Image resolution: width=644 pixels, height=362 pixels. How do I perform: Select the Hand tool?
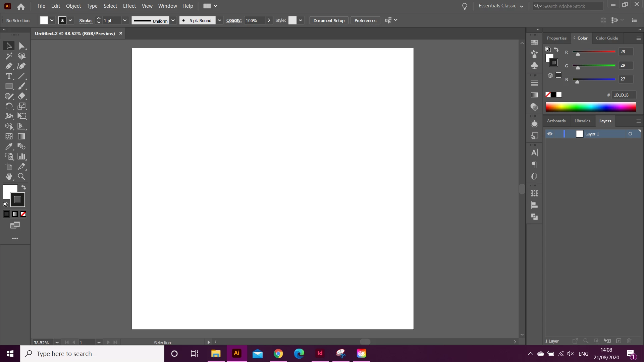coord(9,177)
